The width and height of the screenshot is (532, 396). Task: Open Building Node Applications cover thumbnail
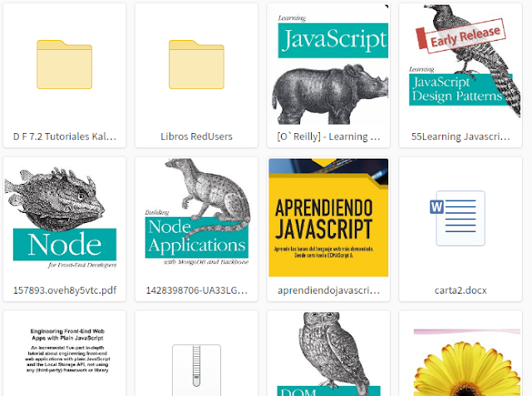(x=196, y=218)
